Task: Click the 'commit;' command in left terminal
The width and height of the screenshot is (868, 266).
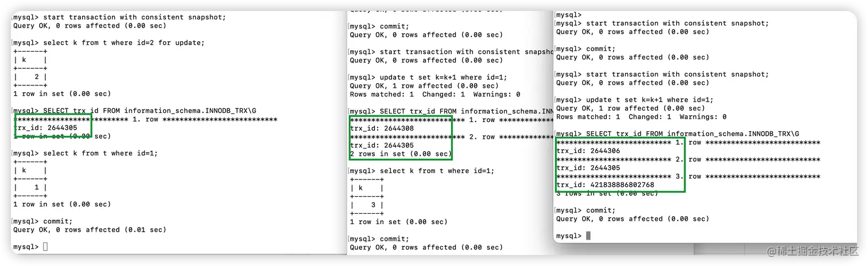Action: click(x=58, y=221)
